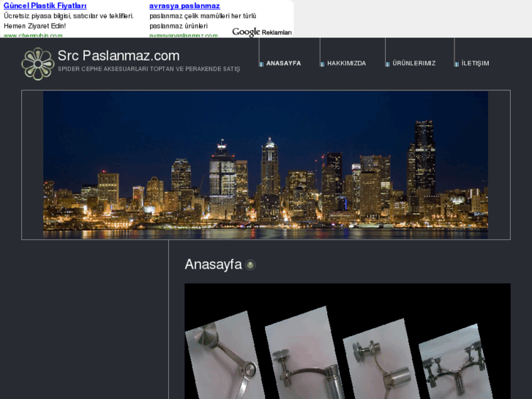The image size is (532, 399).
Task: Click the bullet icon beside HAKKIMIZDA
Action: (322, 64)
